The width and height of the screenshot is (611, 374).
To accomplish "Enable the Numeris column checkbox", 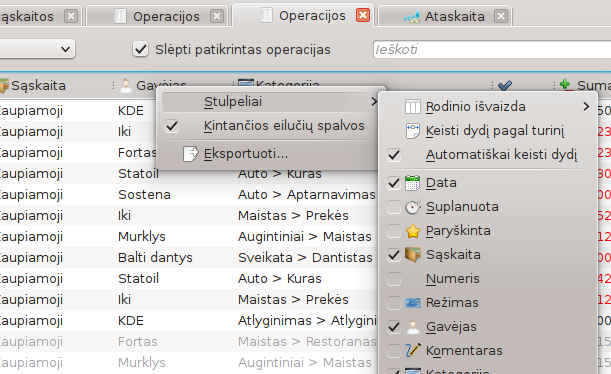I will [x=394, y=279].
